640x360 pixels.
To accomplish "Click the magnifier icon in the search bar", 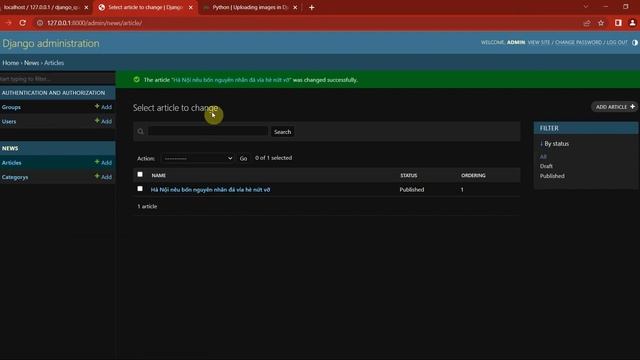I will [x=141, y=131].
